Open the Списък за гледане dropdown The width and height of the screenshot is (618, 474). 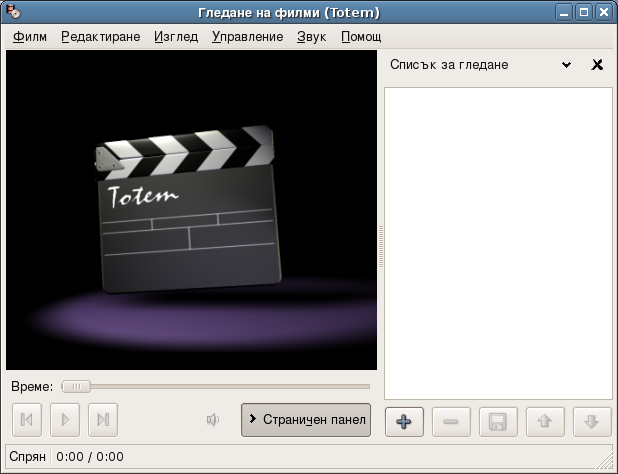(x=566, y=65)
